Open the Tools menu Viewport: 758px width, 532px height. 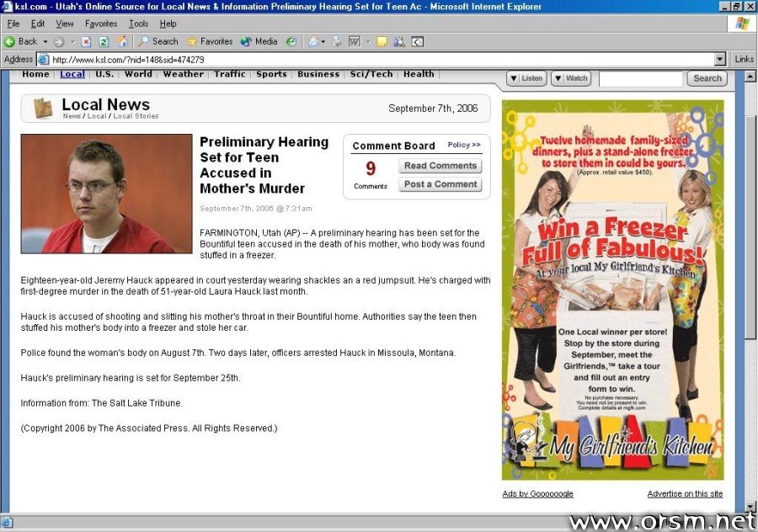coord(138,24)
